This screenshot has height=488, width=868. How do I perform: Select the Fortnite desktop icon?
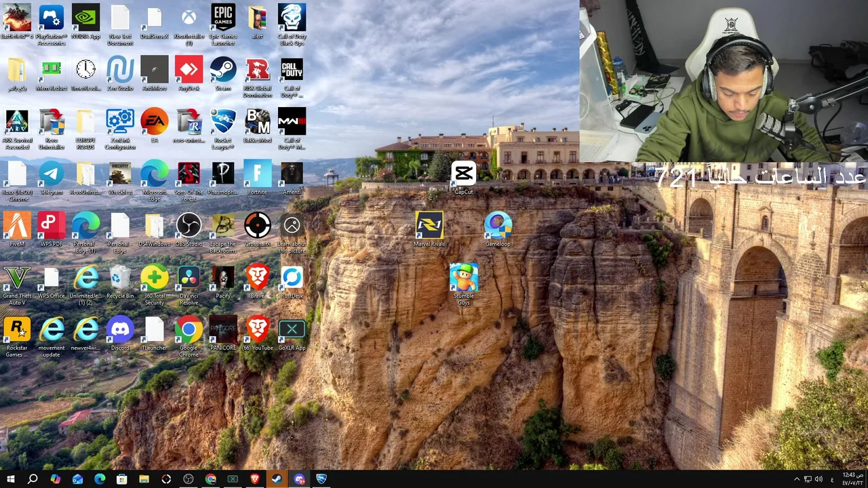click(x=258, y=178)
